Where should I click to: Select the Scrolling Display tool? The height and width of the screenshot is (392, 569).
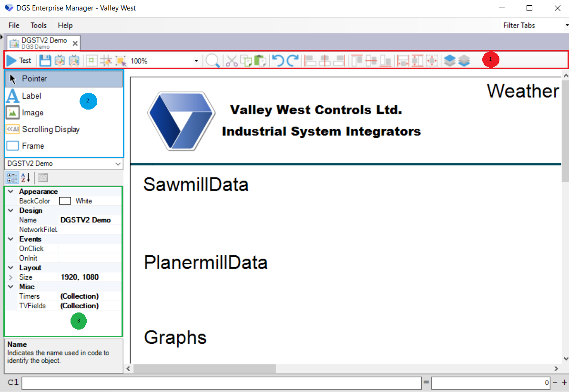coord(64,129)
